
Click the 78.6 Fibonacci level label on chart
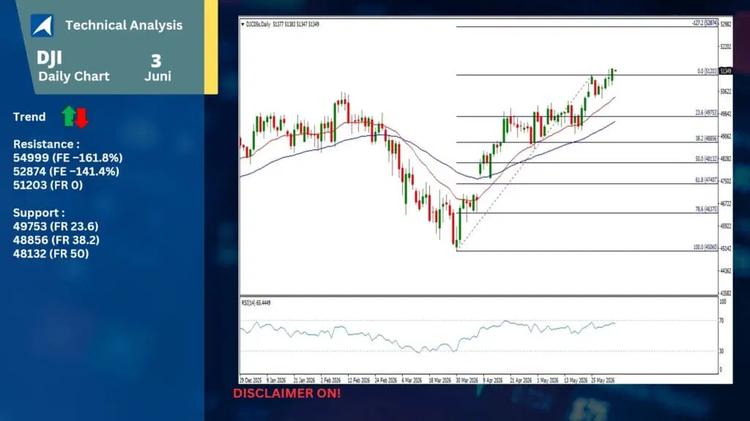point(706,210)
